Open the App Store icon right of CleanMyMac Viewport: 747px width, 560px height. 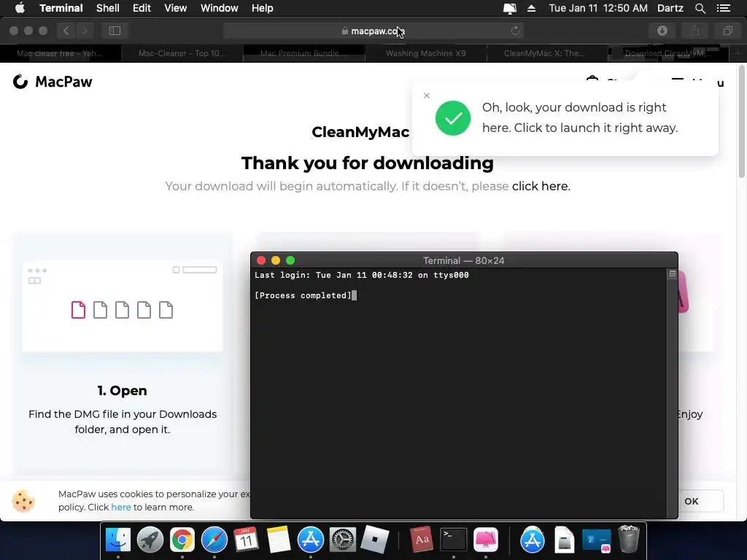tap(532, 540)
